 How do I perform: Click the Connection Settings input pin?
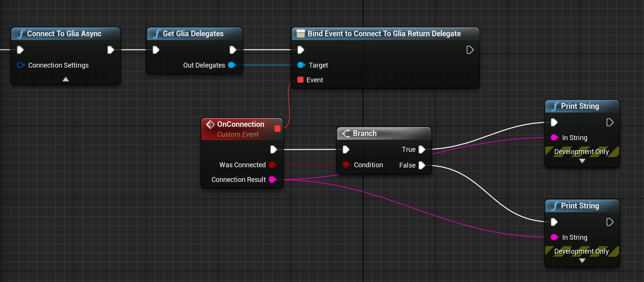click(21, 65)
